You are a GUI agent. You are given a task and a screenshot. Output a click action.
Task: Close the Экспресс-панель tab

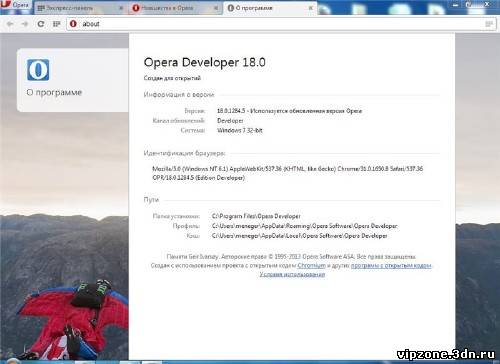click(121, 8)
